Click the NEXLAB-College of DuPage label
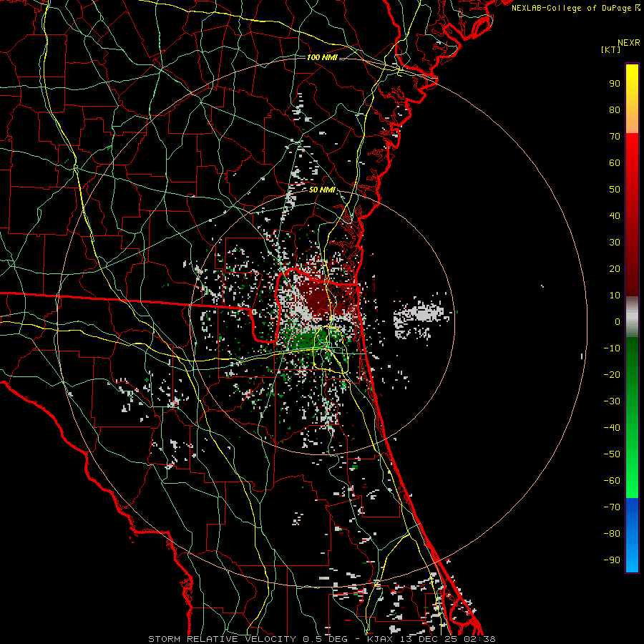 pyautogui.click(x=575, y=8)
